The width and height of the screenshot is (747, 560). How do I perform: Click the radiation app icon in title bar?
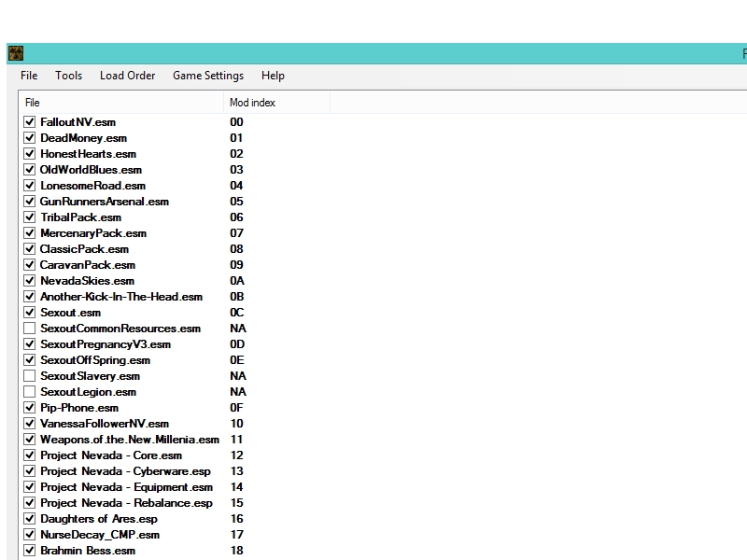(x=16, y=53)
